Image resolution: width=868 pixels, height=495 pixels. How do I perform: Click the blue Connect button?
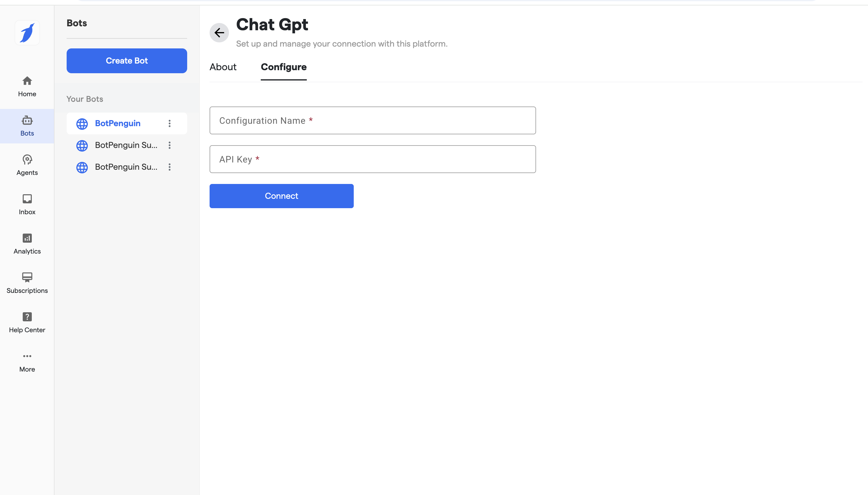[281, 196]
